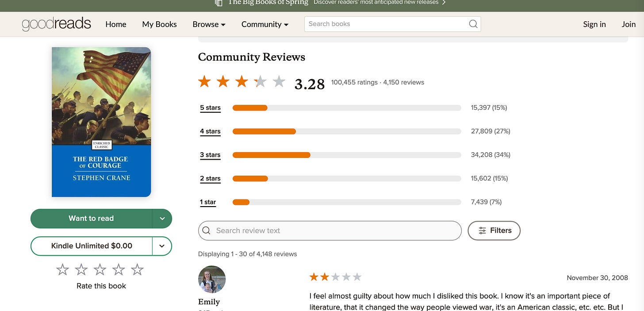Rate this book four stars
This screenshot has height=311, width=644.
119,269
